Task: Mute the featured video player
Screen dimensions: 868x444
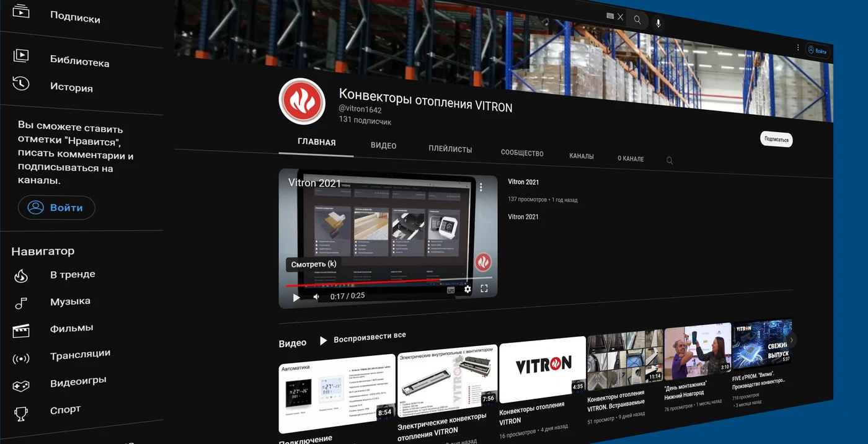Action: coord(316,297)
